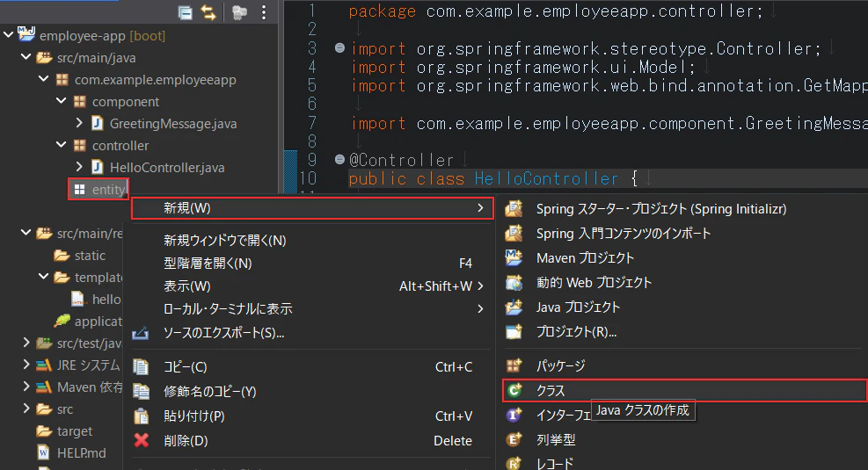Click the target folder icon

tap(44, 430)
